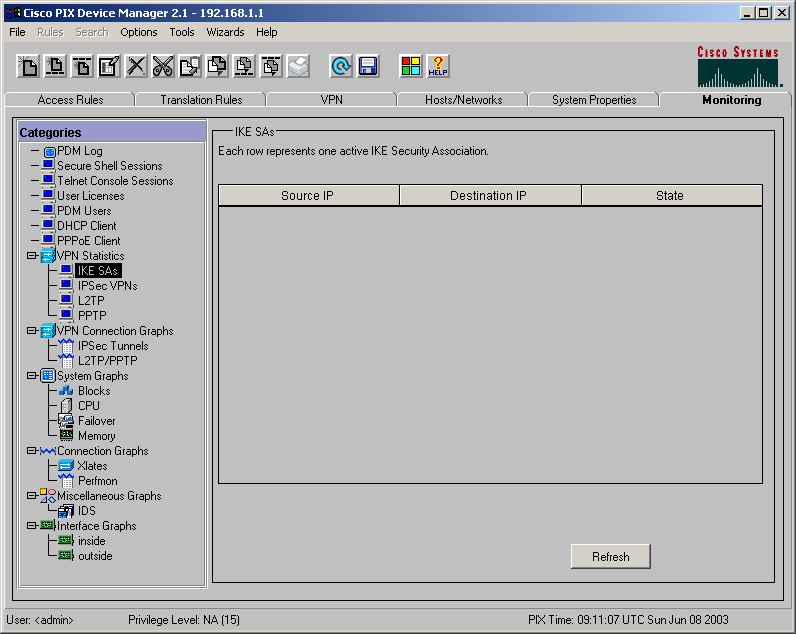Click the four-color squares toolbar icon
The width and height of the screenshot is (796, 634).
[x=411, y=66]
